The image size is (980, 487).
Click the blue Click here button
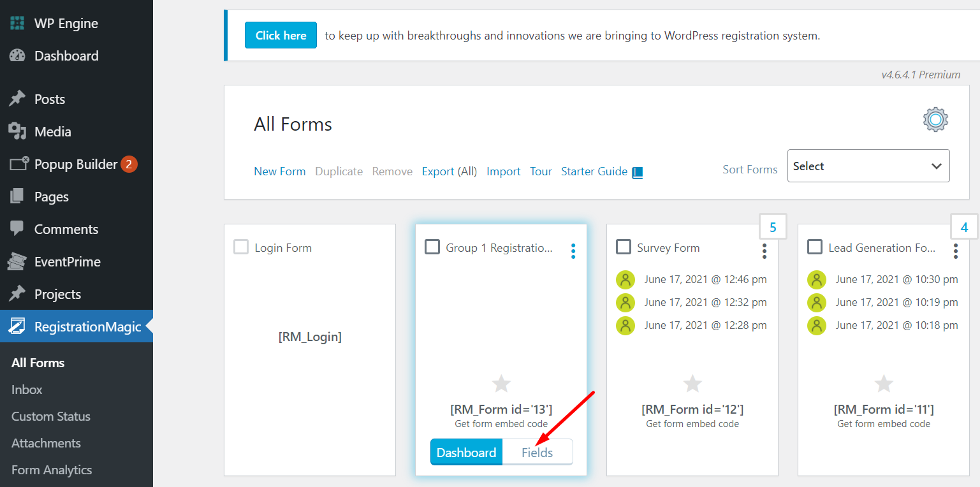[281, 35]
